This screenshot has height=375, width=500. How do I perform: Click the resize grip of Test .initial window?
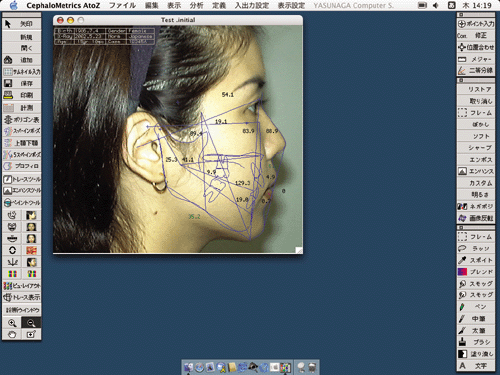click(x=299, y=250)
